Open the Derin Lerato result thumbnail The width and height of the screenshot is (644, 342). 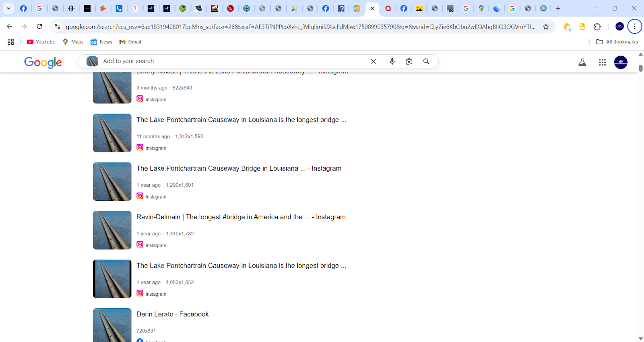112,325
